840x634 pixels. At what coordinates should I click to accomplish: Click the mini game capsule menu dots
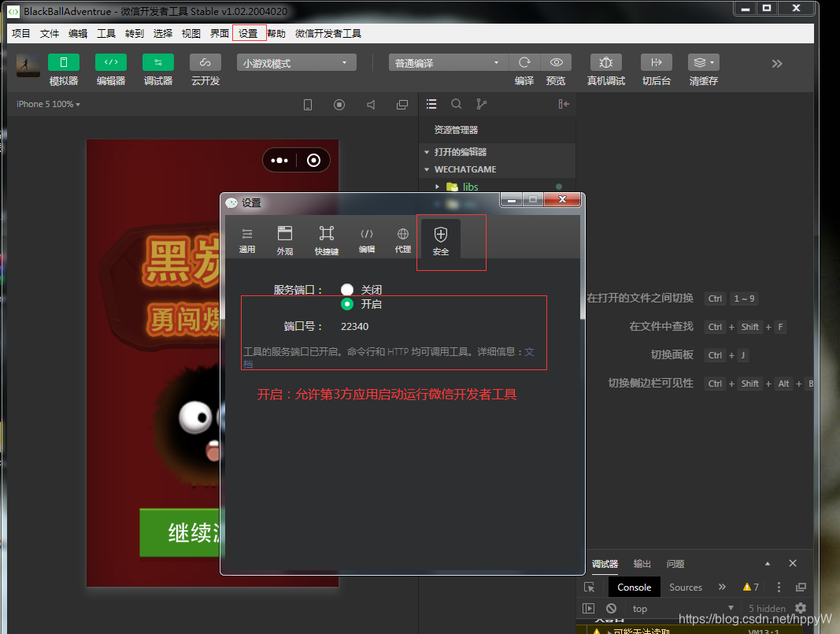pyautogui.click(x=279, y=160)
